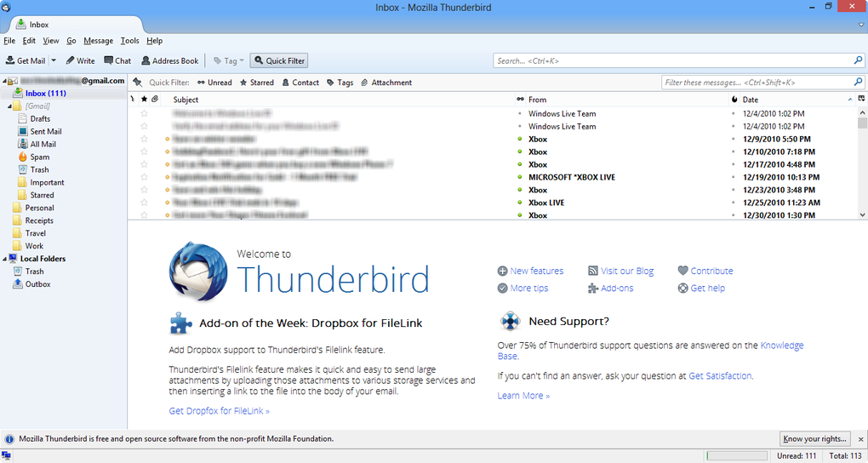
Task: Open the File menu
Action: (x=9, y=41)
